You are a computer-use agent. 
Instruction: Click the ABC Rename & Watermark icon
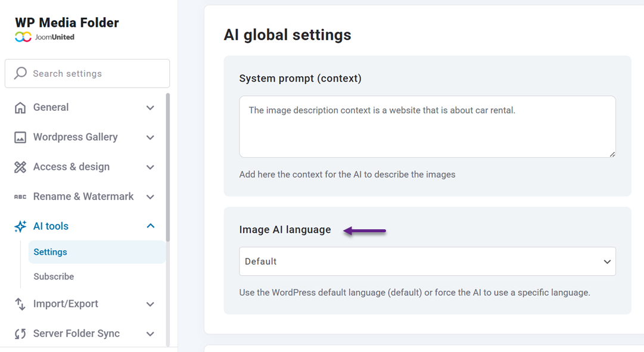click(x=20, y=197)
